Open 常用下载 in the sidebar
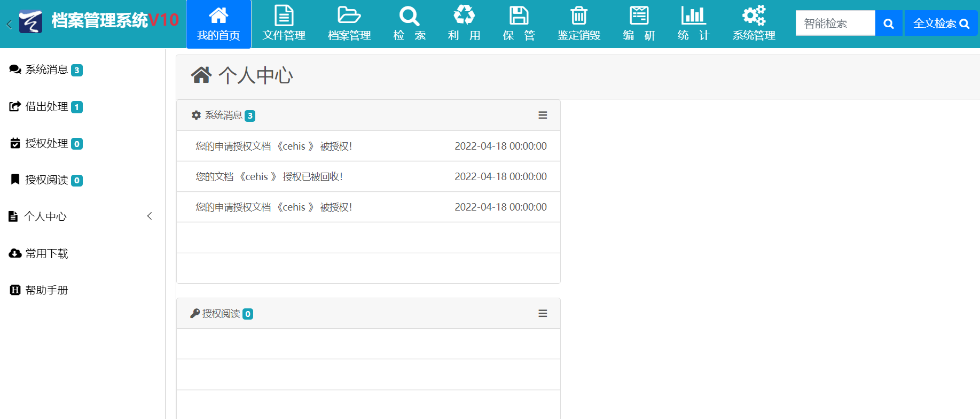 46,254
